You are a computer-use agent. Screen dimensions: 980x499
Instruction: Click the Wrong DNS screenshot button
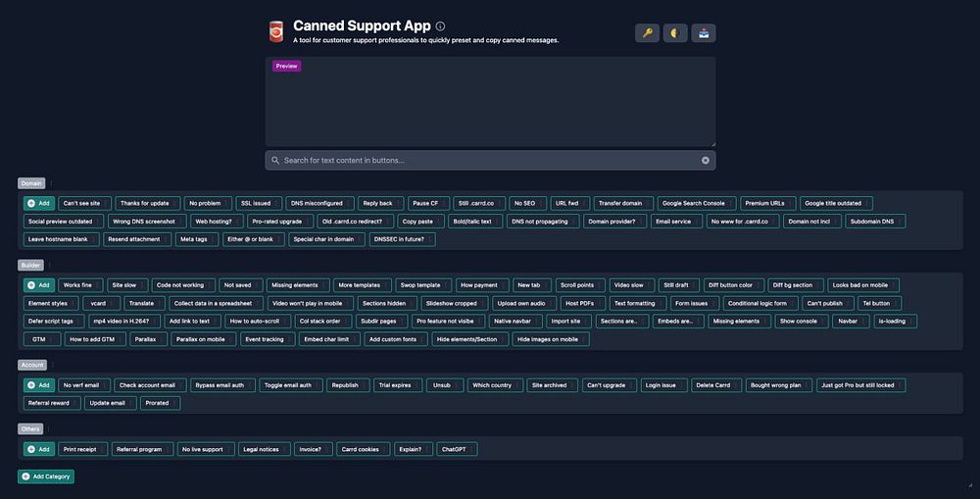[x=147, y=222]
